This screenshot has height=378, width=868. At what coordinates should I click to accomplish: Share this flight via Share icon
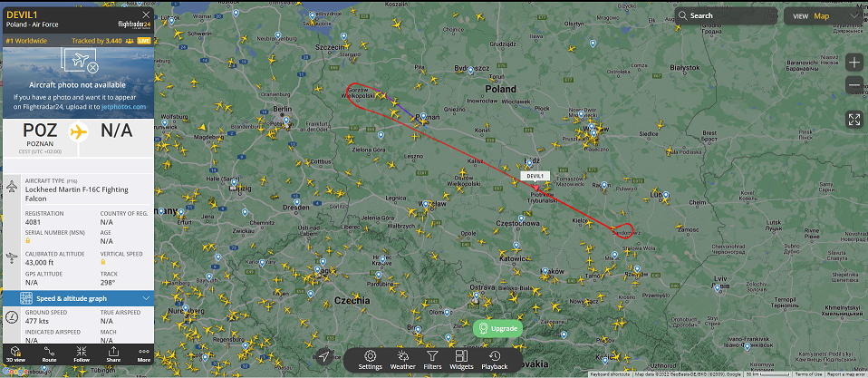pyautogui.click(x=113, y=354)
